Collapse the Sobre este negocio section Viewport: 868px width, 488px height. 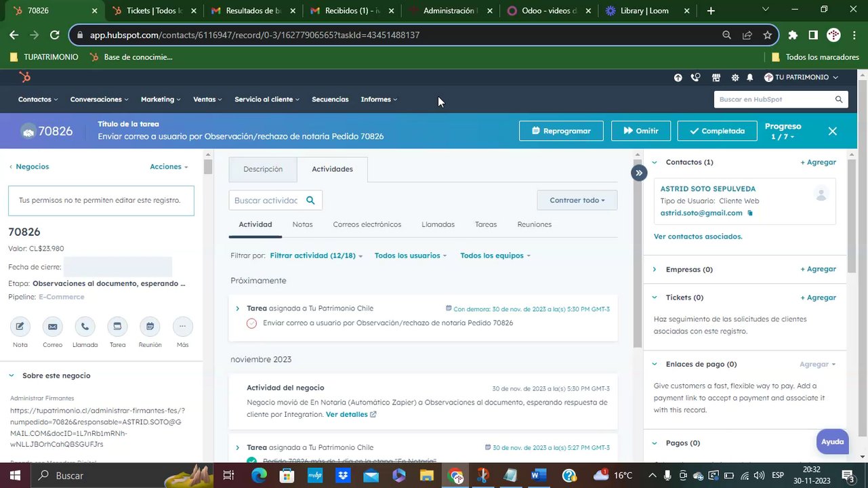[x=12, y=375]
